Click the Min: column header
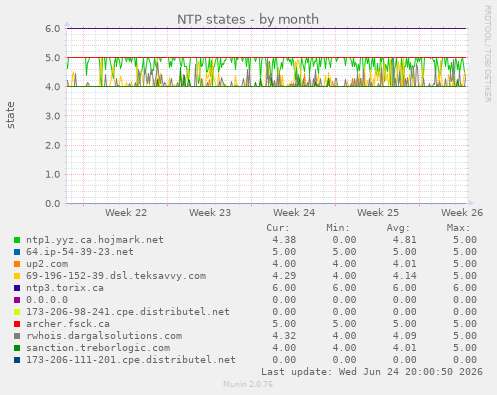This screenshot has width=497, height=395. point(338,228)
